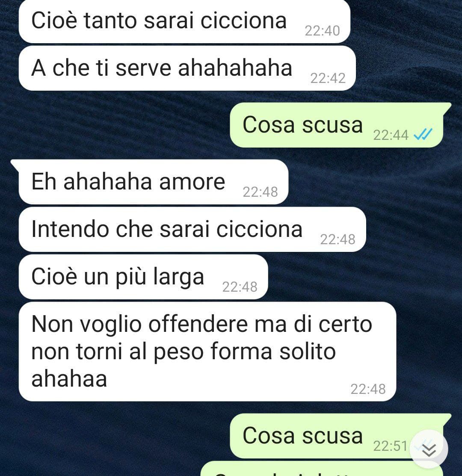
Task: Tap the 22:51 timestamp
Action: (x=390, y=446)
